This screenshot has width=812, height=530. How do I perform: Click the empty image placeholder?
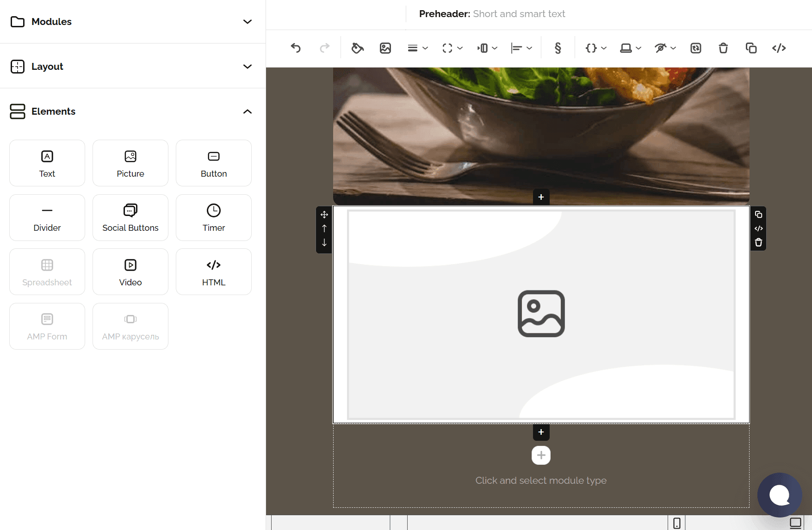click(541, 314)
